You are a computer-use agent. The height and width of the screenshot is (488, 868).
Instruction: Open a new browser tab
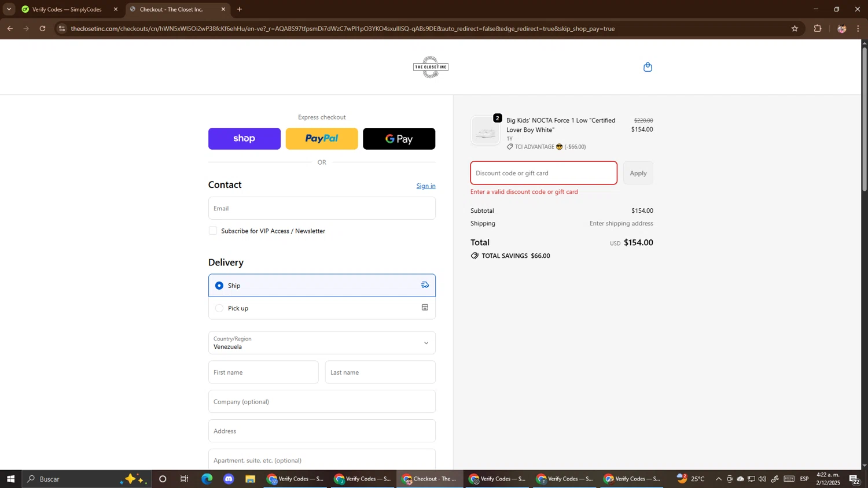pos(240,9)
